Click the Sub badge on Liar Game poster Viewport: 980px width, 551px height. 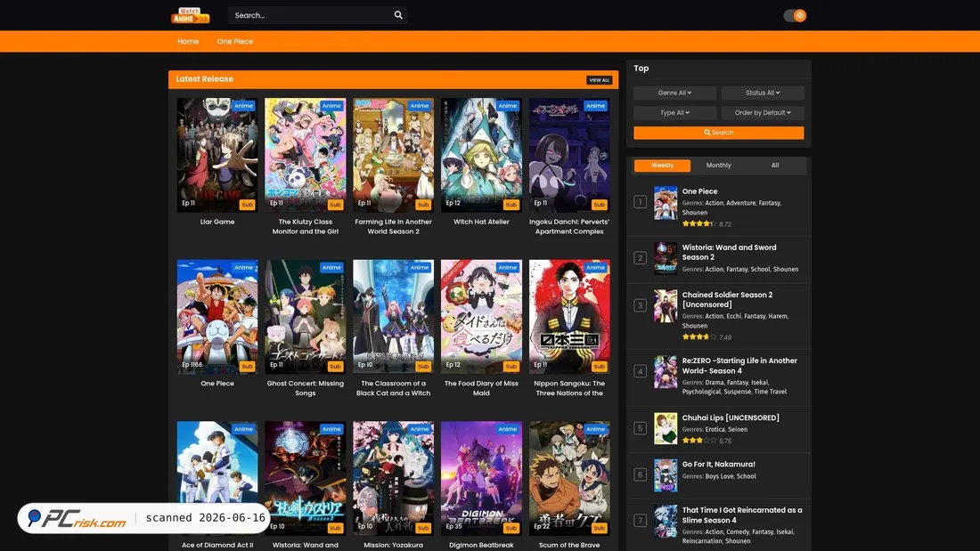point(248,204)
